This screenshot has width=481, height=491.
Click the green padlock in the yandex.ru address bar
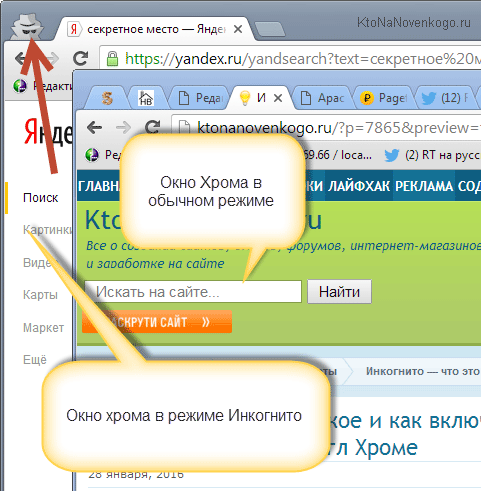(x=112, y=59)
